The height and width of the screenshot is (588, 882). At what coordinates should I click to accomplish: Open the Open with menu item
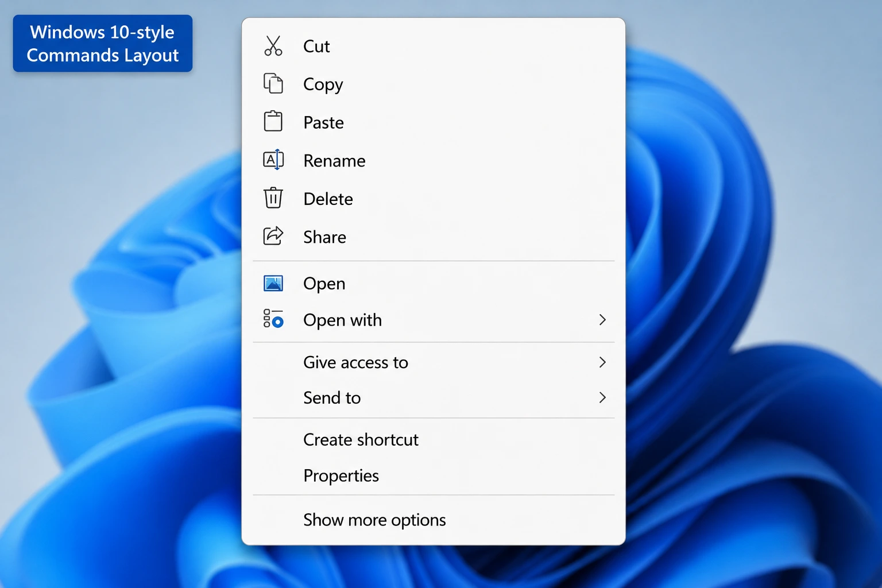click(x=434, y=320)
